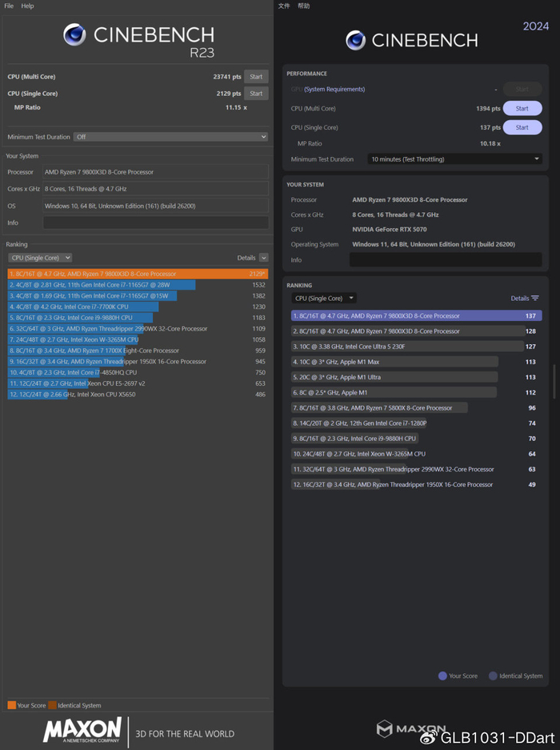Click the Details filter icon in Cinebench 2024
Screen dimensions: 560x750
[535, 299]
